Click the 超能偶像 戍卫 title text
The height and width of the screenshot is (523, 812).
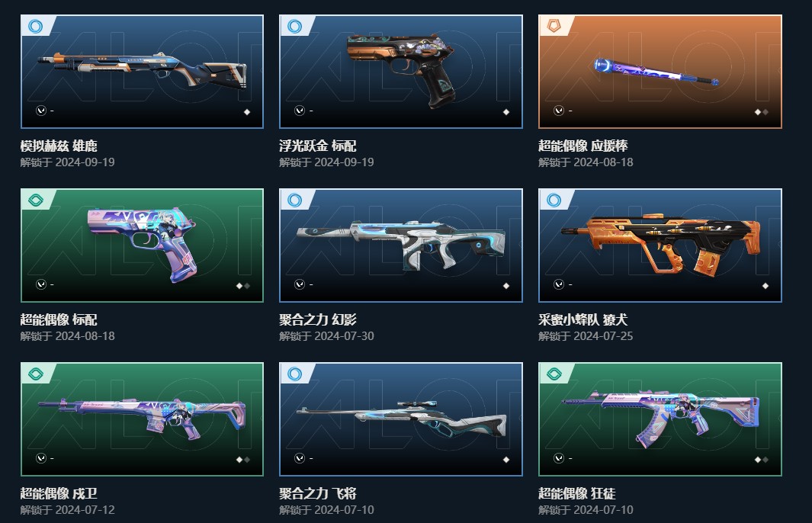pos(59,493)
